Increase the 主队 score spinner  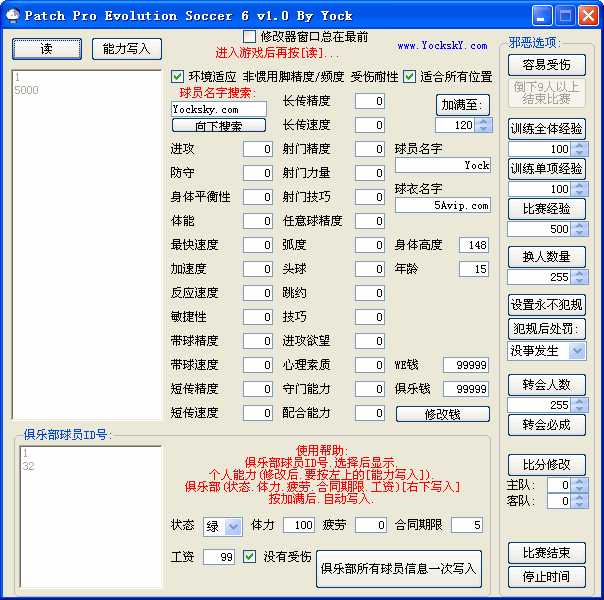[x=580, y=481]
